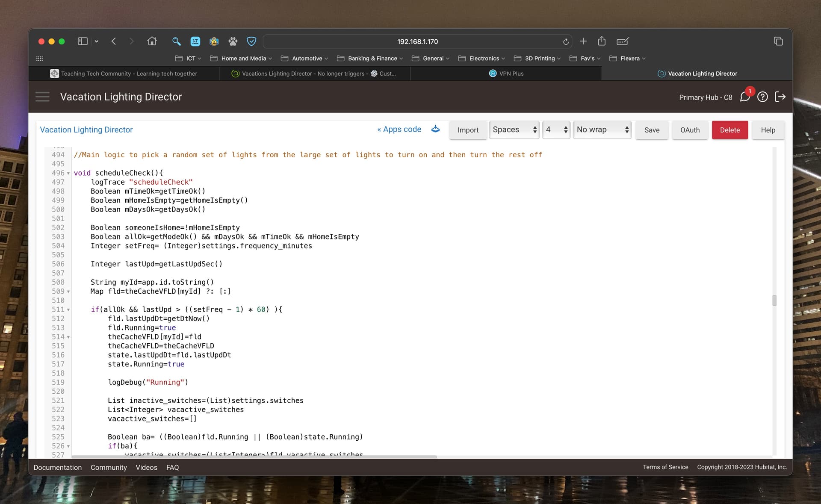
Task: Open the Hubitat hamburger menu
Action: (42, 97)
